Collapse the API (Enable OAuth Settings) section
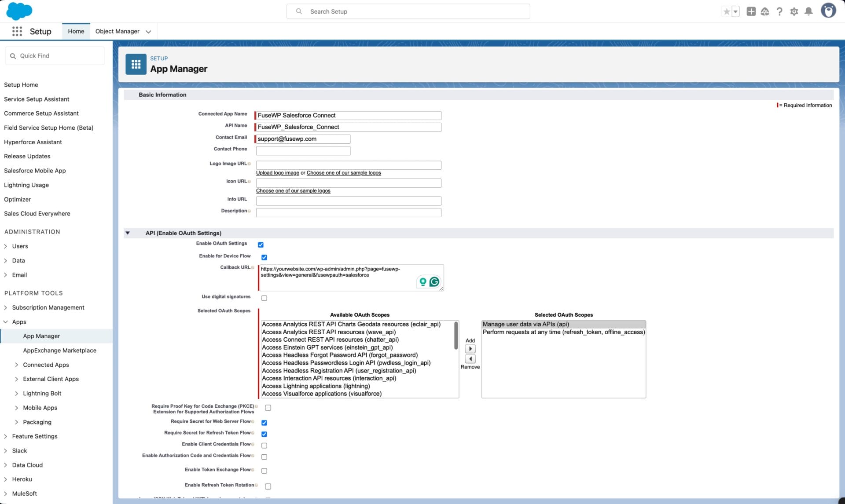845x504 pixels. [128, 233]
